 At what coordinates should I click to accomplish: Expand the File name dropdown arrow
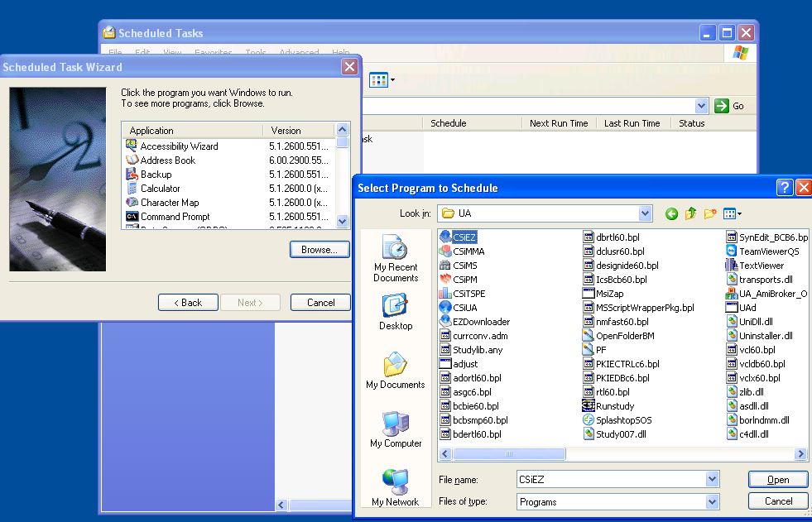(x=712, y=479)
